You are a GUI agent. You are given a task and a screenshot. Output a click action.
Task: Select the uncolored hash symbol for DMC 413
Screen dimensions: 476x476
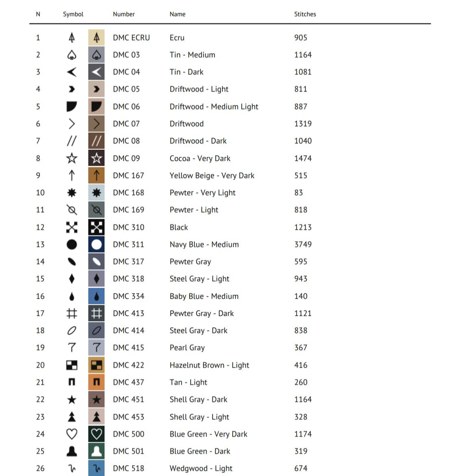(x=72, y=313)
